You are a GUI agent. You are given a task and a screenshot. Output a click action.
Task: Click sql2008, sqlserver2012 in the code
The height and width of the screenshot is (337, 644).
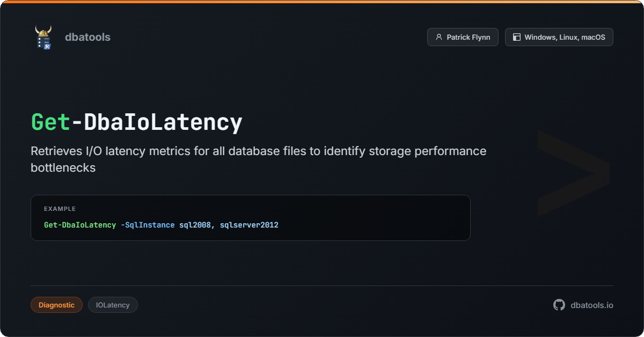click(229, 225)
